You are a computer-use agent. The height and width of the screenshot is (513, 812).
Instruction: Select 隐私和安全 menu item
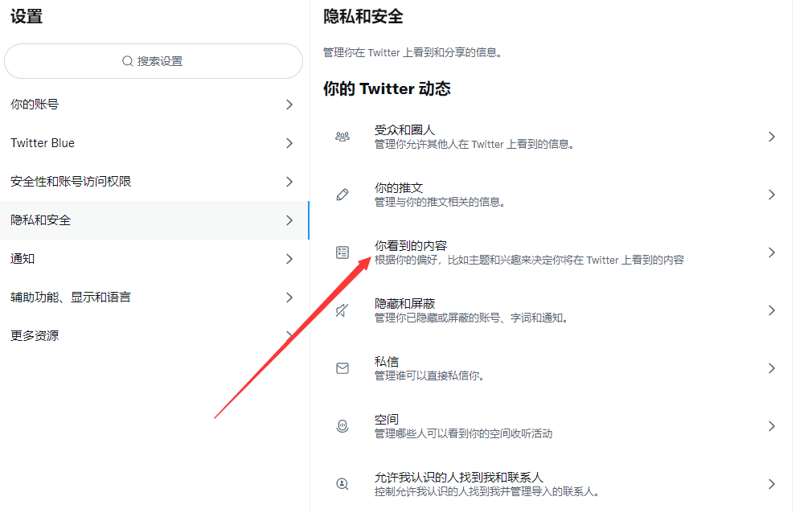(x=154, y=220)
